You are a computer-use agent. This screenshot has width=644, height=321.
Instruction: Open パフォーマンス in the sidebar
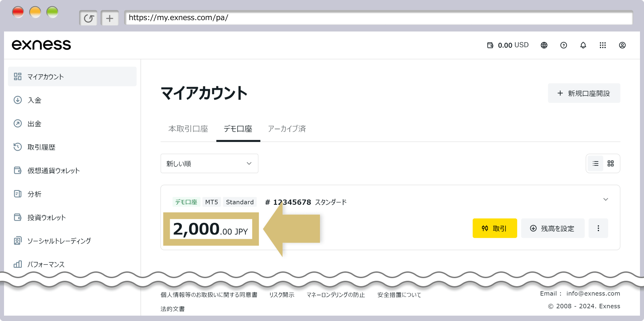click(x=72, y=264)
